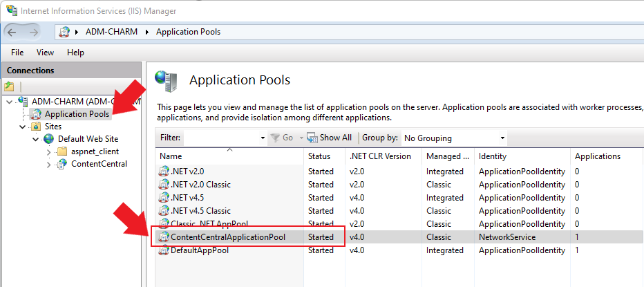Click the .NET v2.0 pool icon
The image size is (644, 287).
click(164, 172)
